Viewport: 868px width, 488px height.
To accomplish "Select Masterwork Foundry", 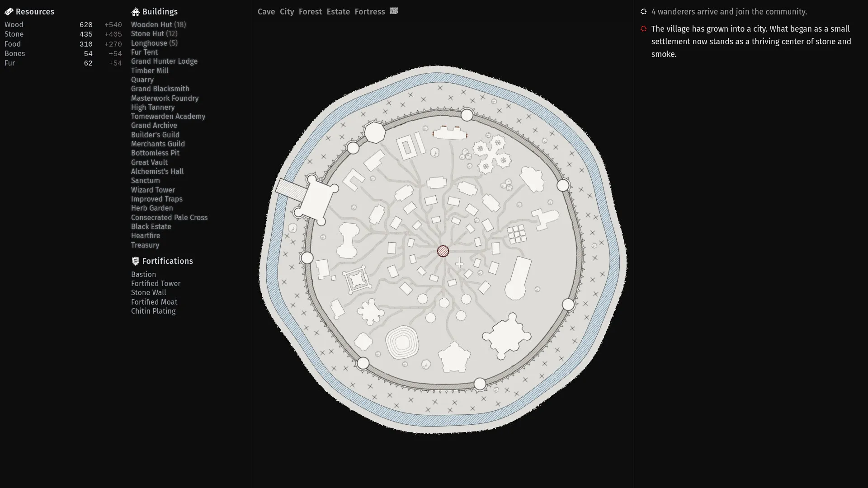I will [165, 98].
